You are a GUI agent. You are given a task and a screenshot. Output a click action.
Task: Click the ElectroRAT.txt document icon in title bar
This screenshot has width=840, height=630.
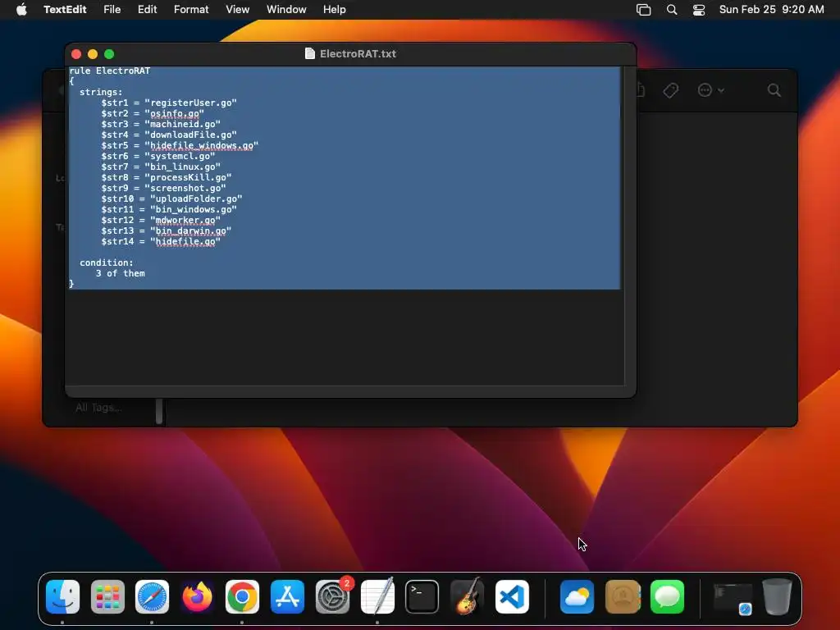click(309, 53)
